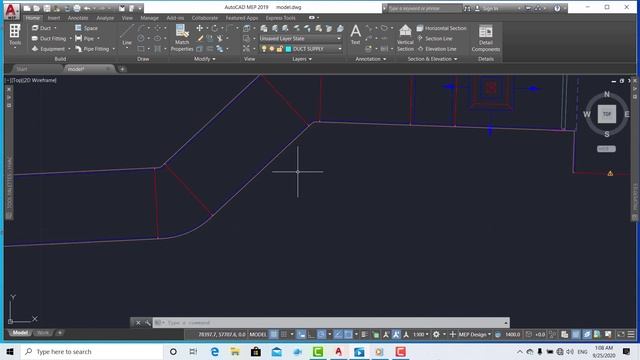This screenshot has width=640, height=360.
Task: Open the Manage ribbon tab
Action: [149, 18]
